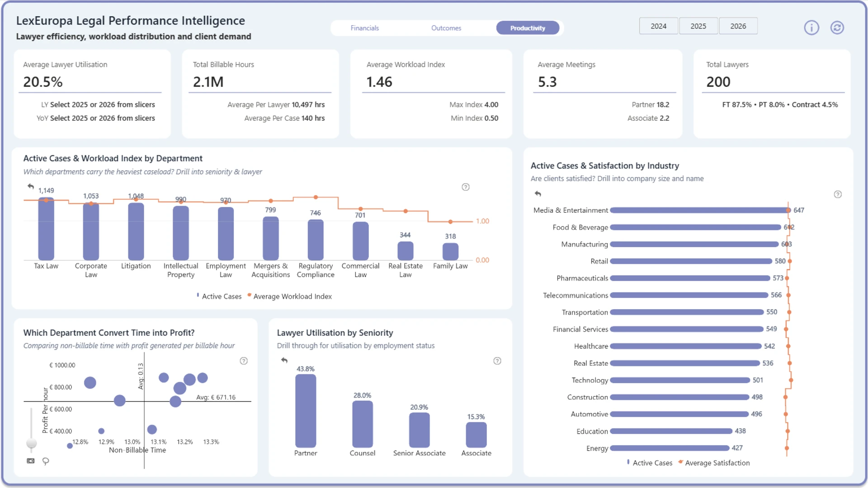Toggle the 2026 year slicer
Image resolution: width=868 pixels, height=488 pixels.
click(x=738, y=26)
